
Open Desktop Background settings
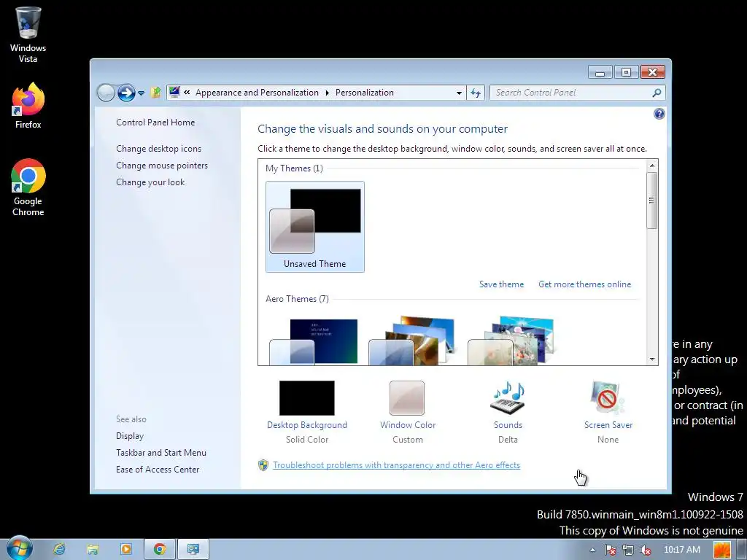pyautogui.click(x=307, y=411)
